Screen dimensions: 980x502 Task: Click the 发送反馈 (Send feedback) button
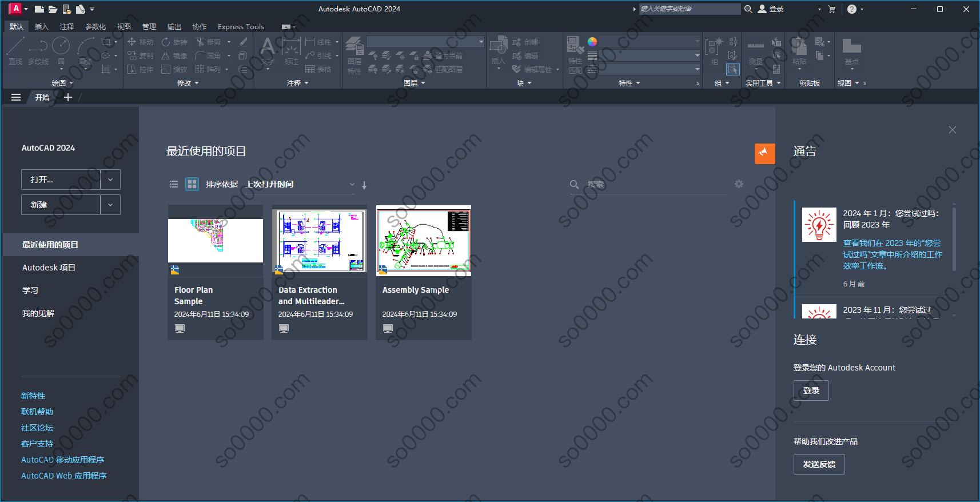819,464
